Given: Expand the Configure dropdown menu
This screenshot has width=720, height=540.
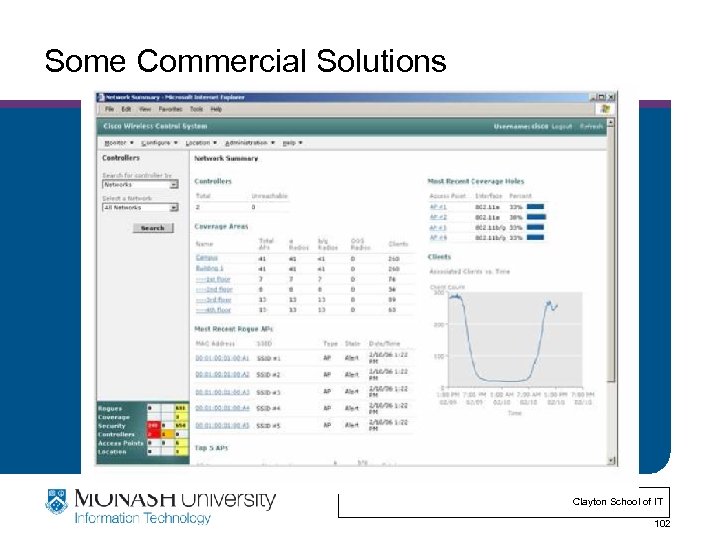Looking at the screenshot, I should [159, 143].
